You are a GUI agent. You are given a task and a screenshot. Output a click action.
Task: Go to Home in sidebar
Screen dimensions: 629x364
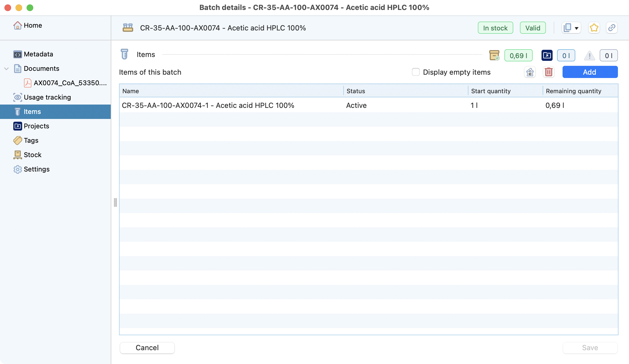[x=33, y=25]
